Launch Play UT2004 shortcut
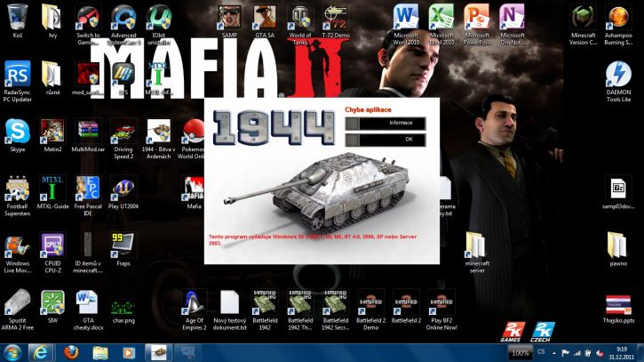The width and height of the screenshot is (644, 362). coord(123,190)
